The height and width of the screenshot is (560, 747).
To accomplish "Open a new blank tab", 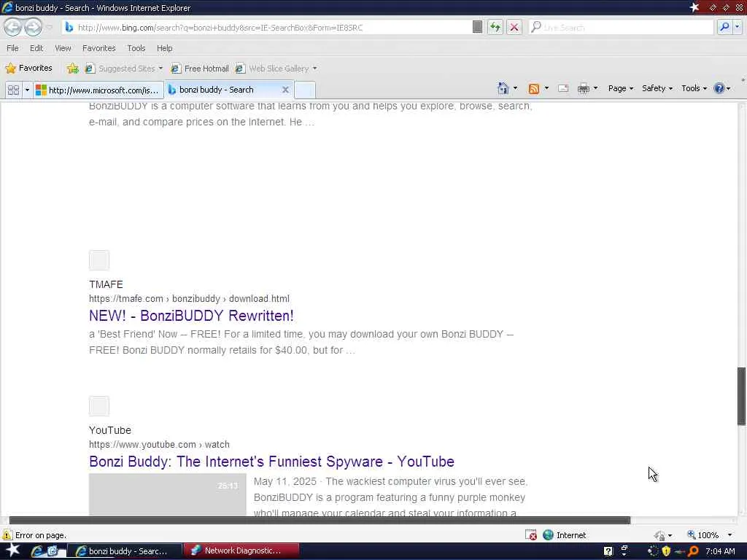I will click(x=305, y=90).
